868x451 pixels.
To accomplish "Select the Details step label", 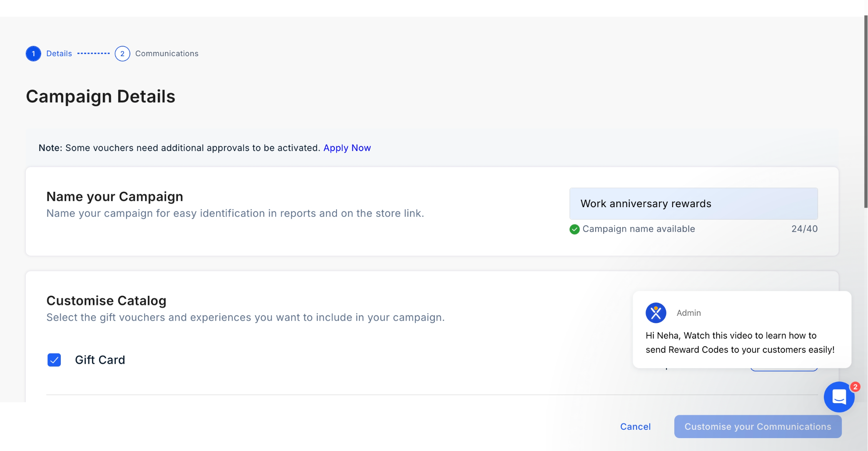I will click(x=59, y=54).
